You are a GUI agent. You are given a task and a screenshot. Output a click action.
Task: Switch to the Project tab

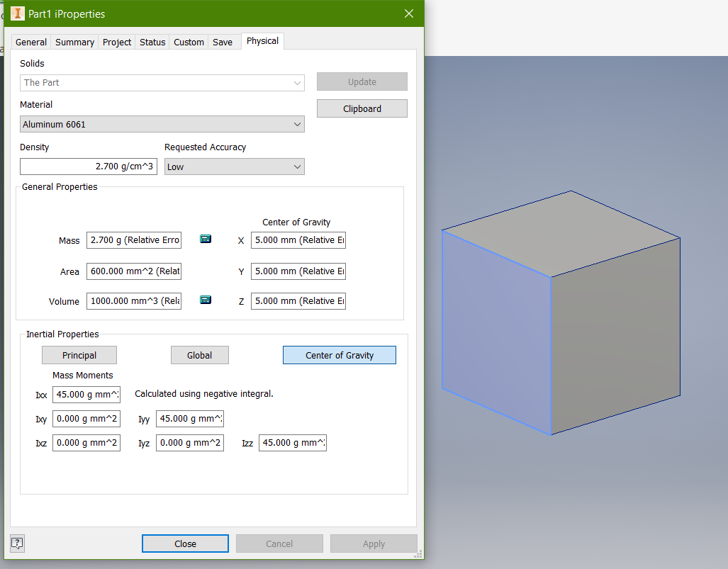click(x=117, y=43)
